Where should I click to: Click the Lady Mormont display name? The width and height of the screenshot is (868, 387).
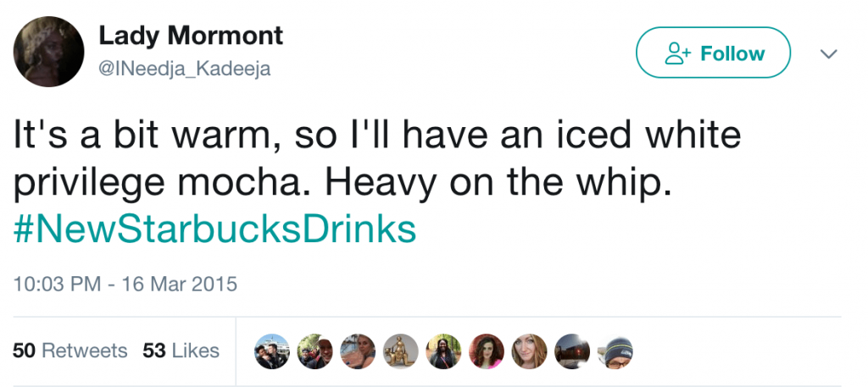(191, 36)
